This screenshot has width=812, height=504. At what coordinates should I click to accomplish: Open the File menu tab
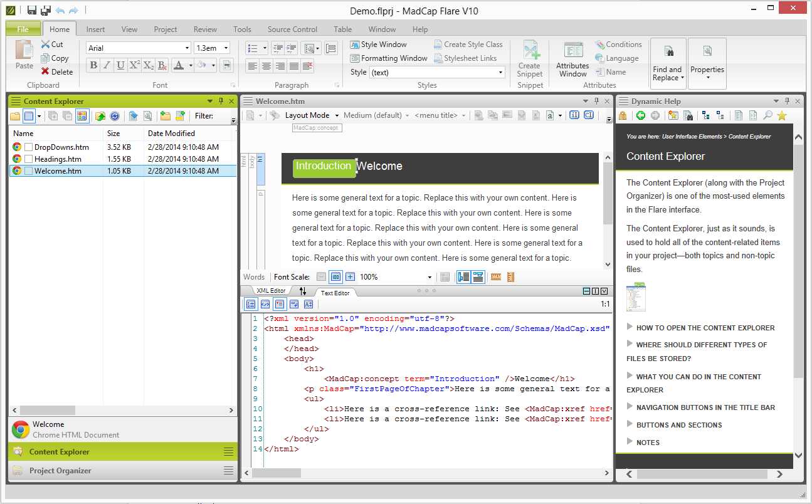pyautogui.click(x=23, y=29)
